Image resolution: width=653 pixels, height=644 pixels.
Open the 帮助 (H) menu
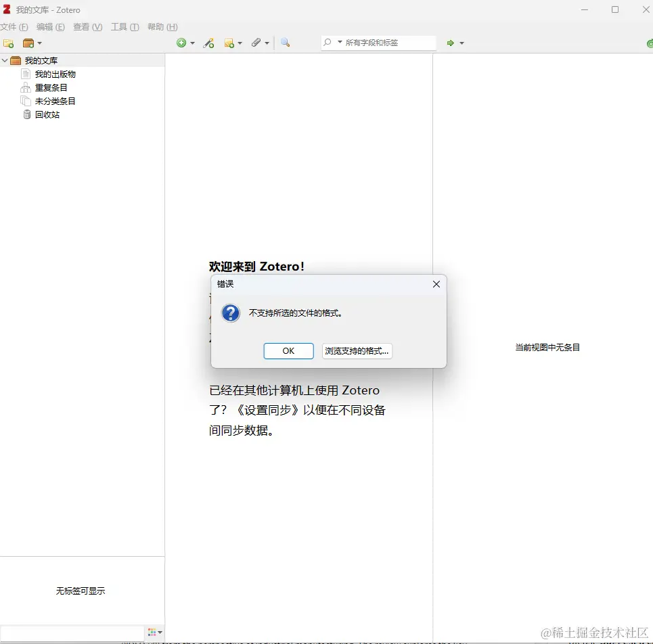pos(162,27)
